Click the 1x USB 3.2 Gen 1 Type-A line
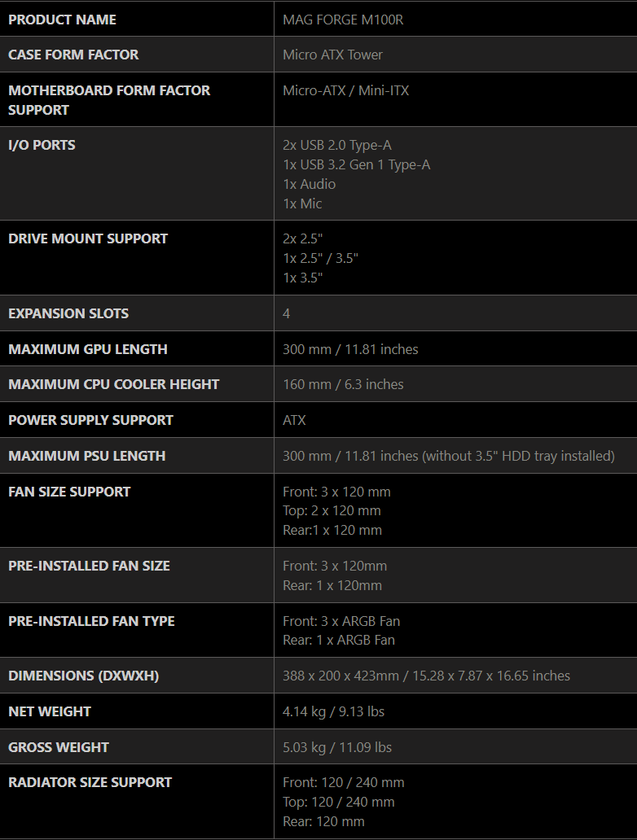 tap(356, 164)
